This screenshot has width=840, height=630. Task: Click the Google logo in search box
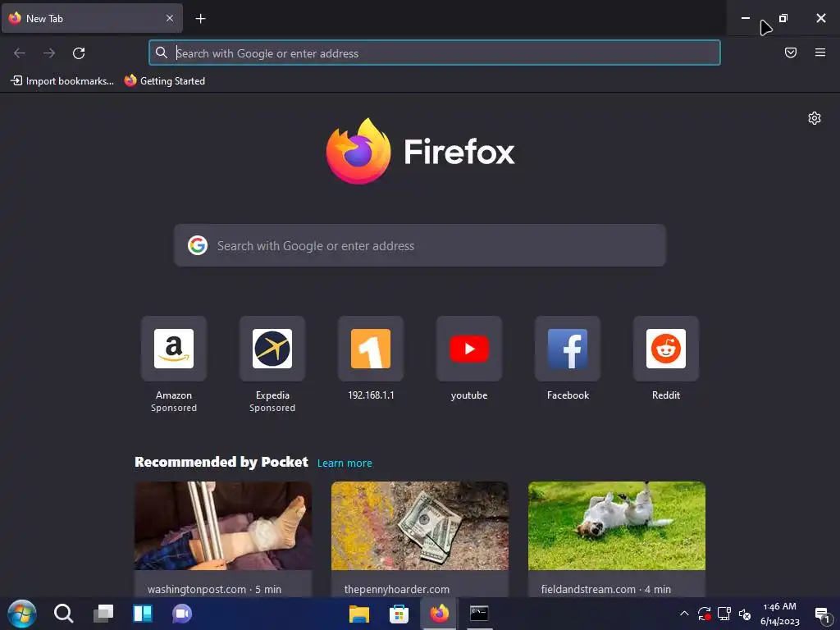point(198,245)
